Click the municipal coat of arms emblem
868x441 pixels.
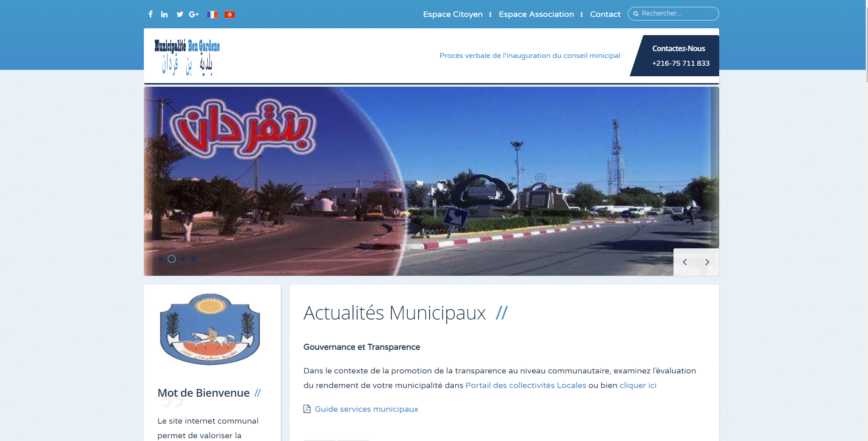tap(210, 329)
